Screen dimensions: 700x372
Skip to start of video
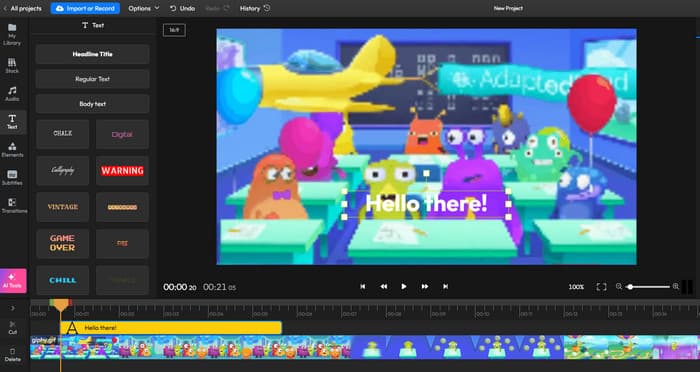(x=363, y=287)
